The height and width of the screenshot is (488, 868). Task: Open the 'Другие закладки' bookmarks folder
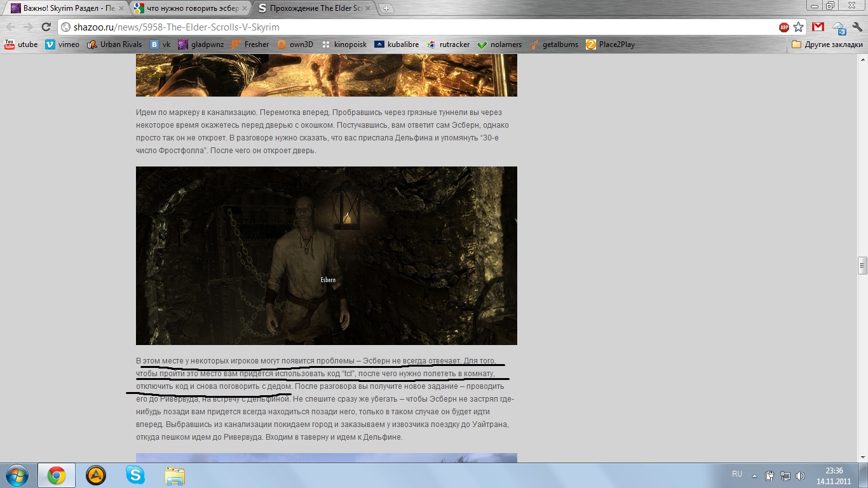click(x=827, y=44)
